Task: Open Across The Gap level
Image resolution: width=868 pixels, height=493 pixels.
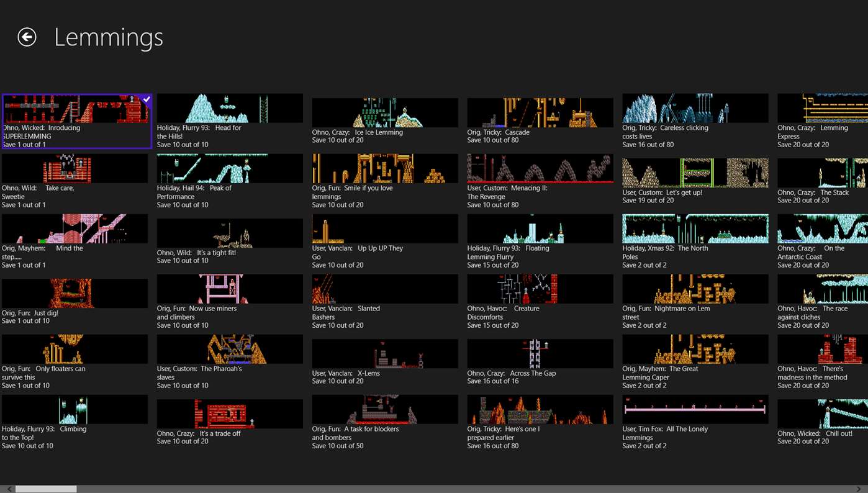Action: (x=540, y=362)
